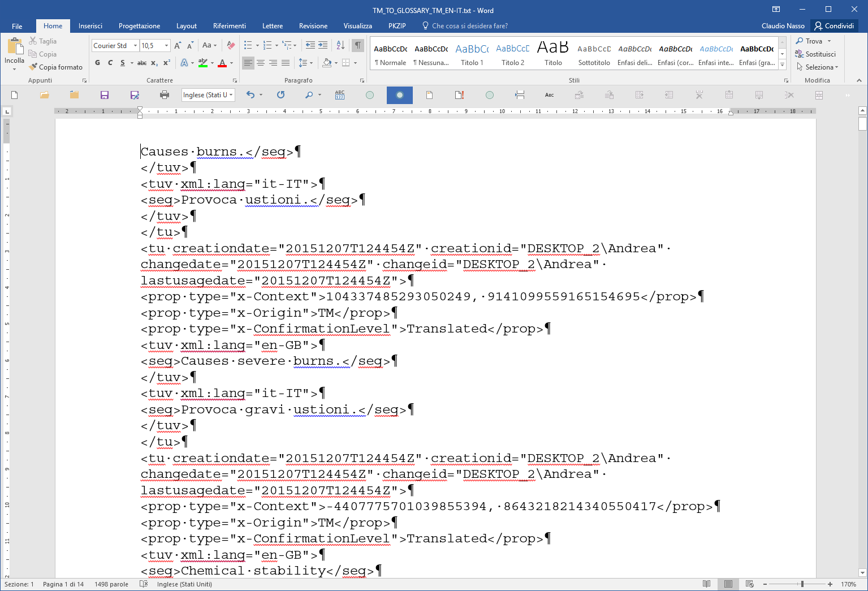Toggle bold (G) formatting

tap(98, 63)
